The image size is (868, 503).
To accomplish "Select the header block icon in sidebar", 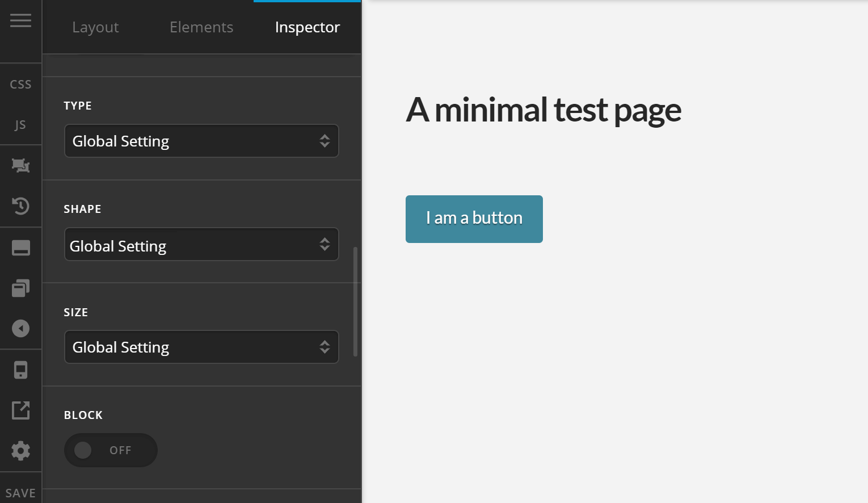I will pos(21,247).
